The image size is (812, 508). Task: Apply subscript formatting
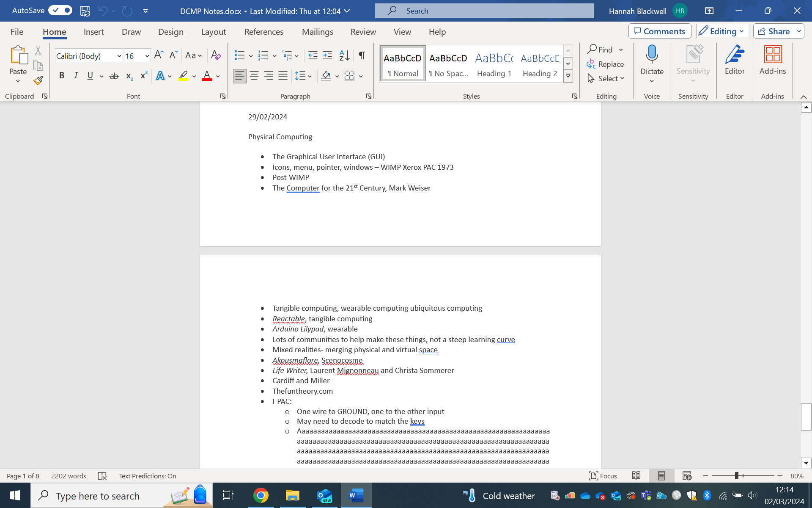(129, 76)
